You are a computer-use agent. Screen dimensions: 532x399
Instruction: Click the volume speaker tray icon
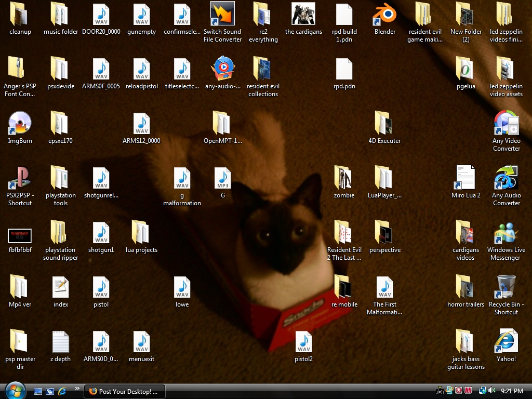coord(492,391)
